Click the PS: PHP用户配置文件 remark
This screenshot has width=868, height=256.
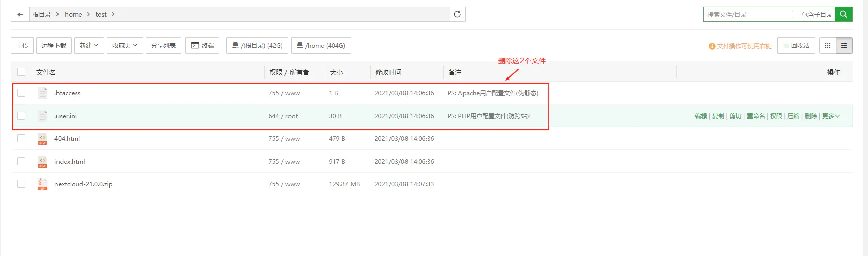click(x=489, y=116)
